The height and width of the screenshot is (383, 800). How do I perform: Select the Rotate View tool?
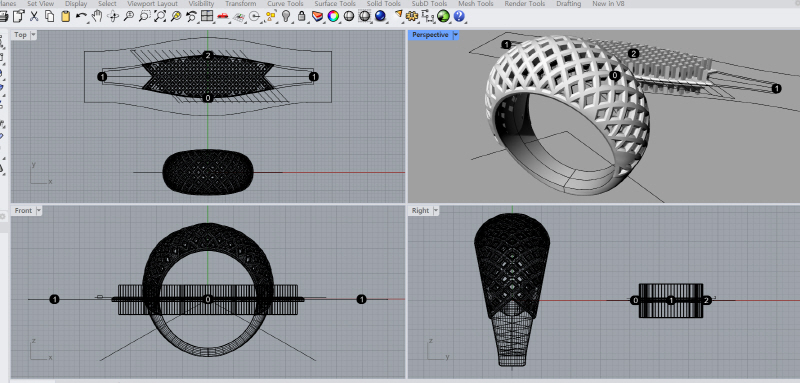[x=113, y=16]
